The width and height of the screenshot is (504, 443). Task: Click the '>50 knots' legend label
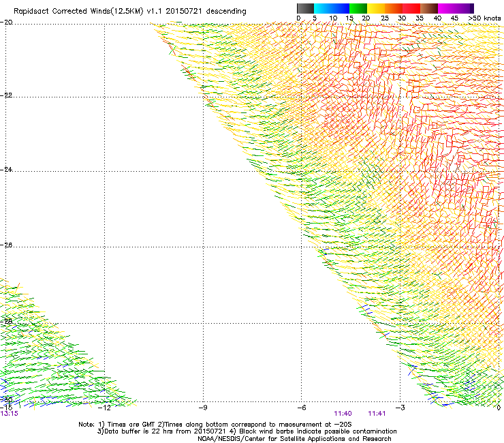[x=484, y=18]
